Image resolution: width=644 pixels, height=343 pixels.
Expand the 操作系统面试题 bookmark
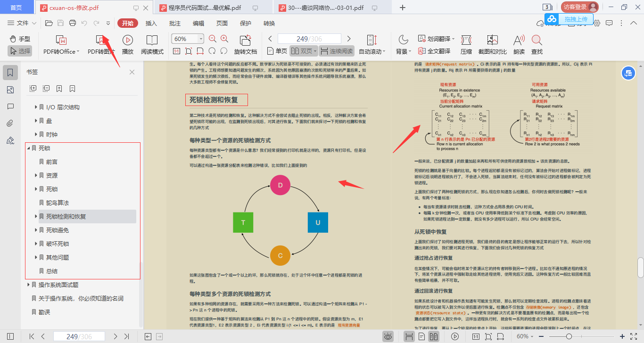28,285
